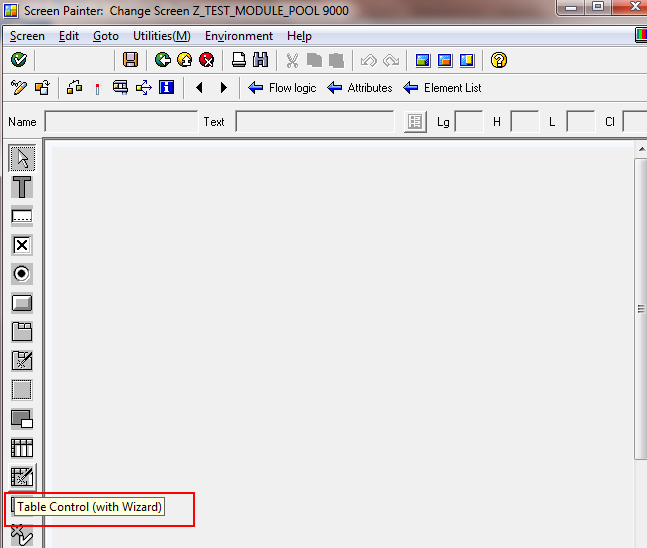Open the Edit menu
This screenshot has width=647, height=548.
(68, 36)
